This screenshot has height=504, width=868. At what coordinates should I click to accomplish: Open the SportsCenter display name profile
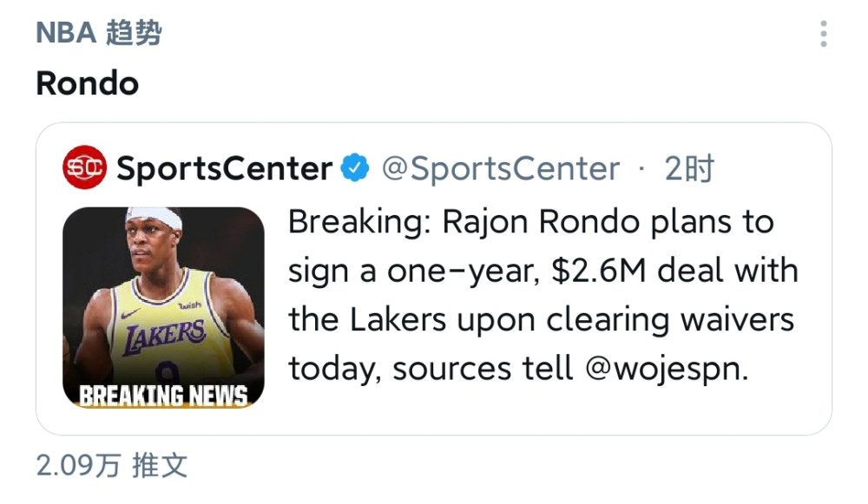point(224,168)
